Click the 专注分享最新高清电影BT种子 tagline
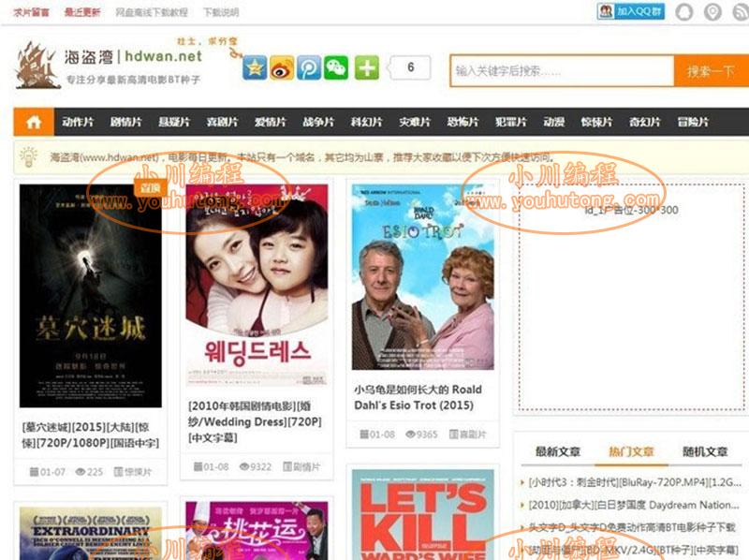 133,80
